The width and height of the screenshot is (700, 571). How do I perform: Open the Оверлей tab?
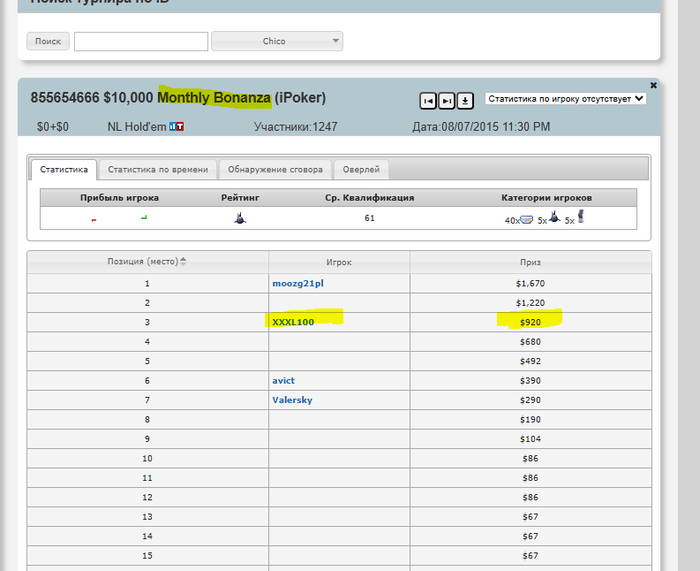(361, 170)
